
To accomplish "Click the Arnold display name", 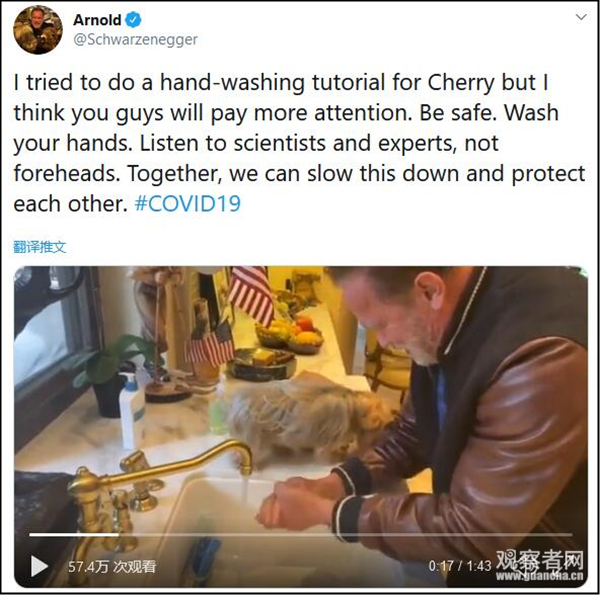I will pos(97,20).
